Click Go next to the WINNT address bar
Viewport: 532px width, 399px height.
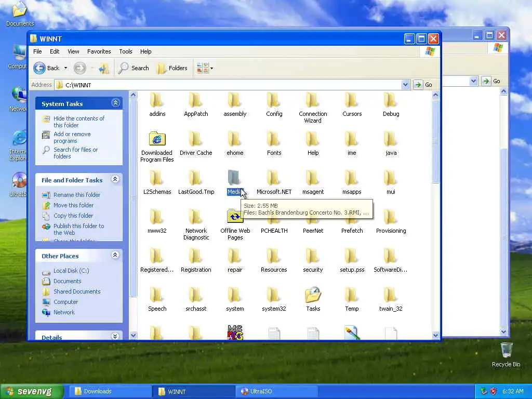[x=423, y=85]
